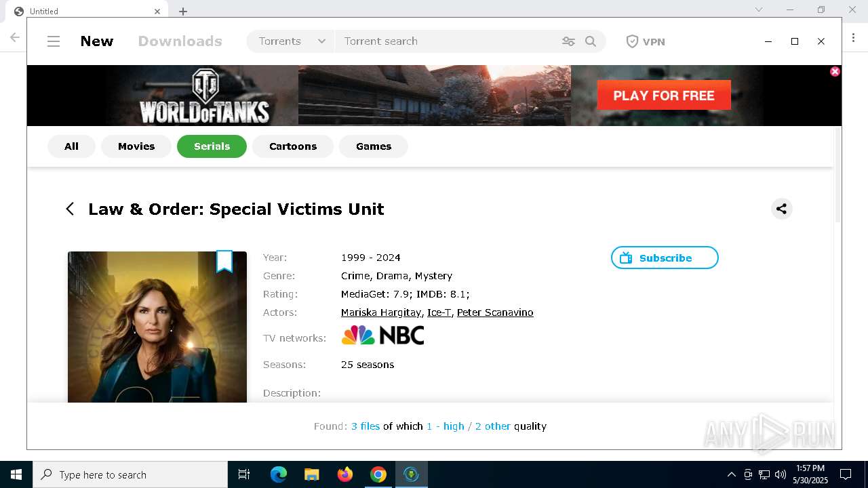This screenshot has width=868, height=488.
Task: Select the Serials category filter
Action: [x=212, y=146]
